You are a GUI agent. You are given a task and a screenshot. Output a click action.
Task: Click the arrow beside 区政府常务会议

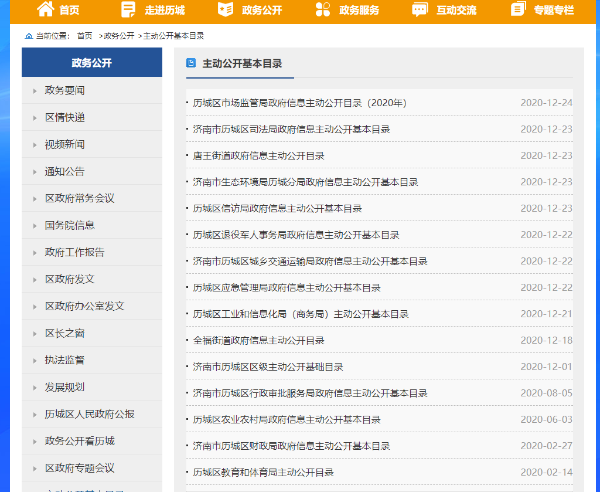click(35, 199)
